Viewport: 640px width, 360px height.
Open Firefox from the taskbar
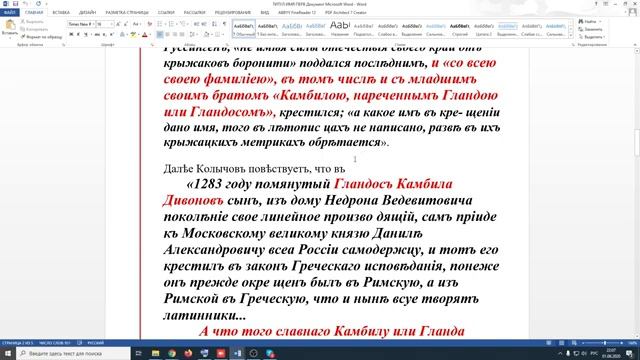(188, 353)
